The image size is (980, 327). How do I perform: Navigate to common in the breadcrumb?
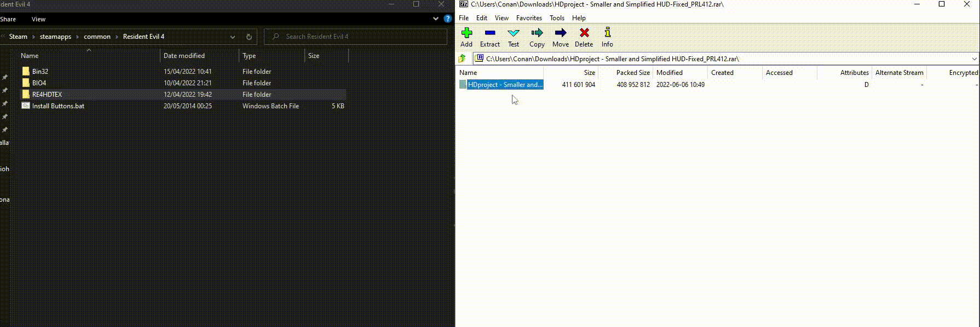coord(97,37)
